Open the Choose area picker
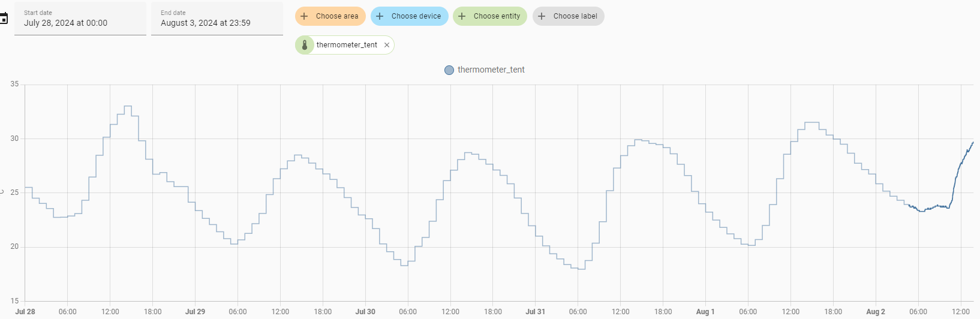Image resolution: width=980 pixels, height=319 pixels. click(x=330, y=16)
